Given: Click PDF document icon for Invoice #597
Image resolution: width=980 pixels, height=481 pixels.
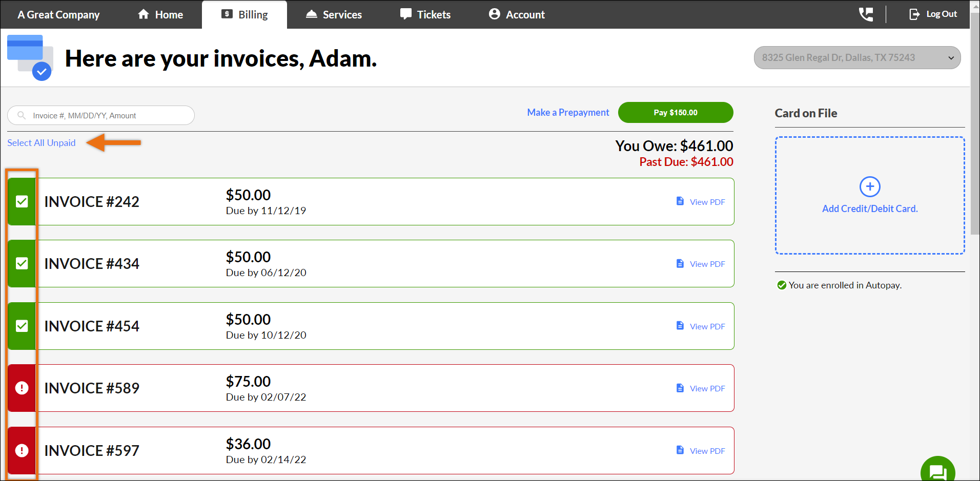Looking at the screenshot, I should (x=680, y=450).
